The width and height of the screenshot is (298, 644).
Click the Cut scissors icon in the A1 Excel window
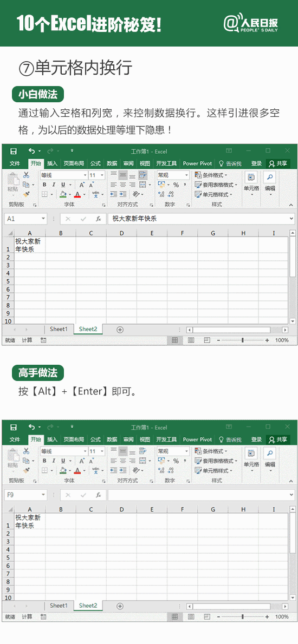pos(27,175)
